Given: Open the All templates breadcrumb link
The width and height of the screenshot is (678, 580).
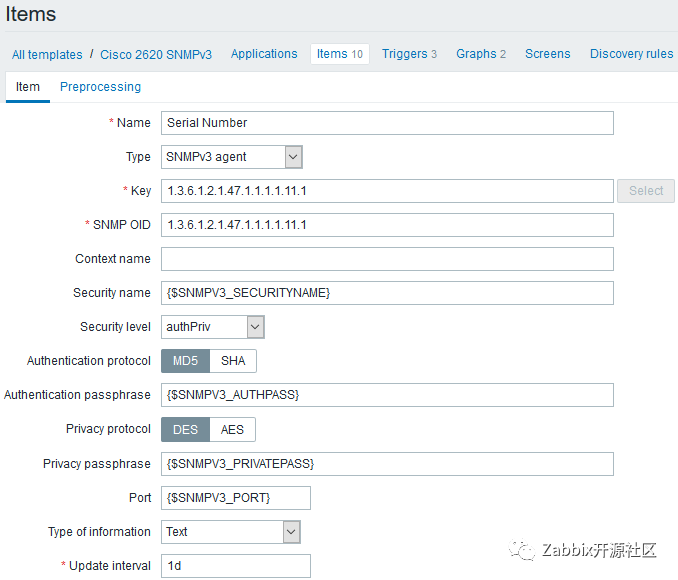Looking at the screenshot, I should click(47, 54).
